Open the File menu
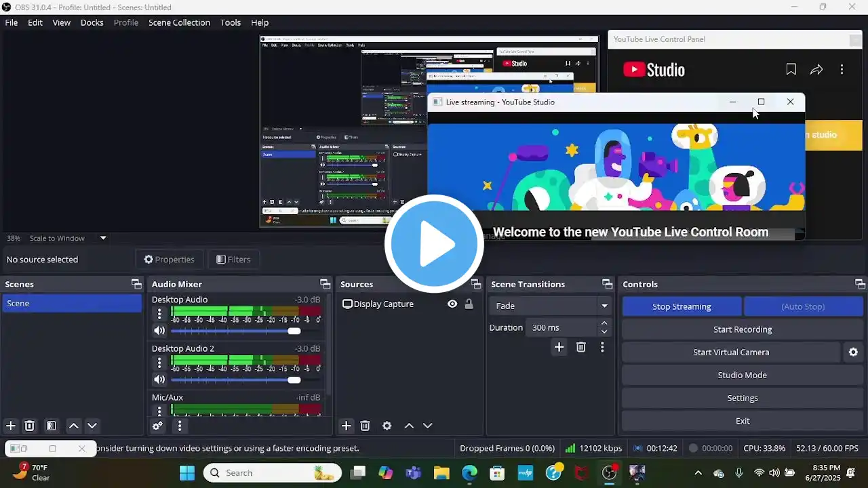This screenshot has height=488, width=868. click(12, 22)
